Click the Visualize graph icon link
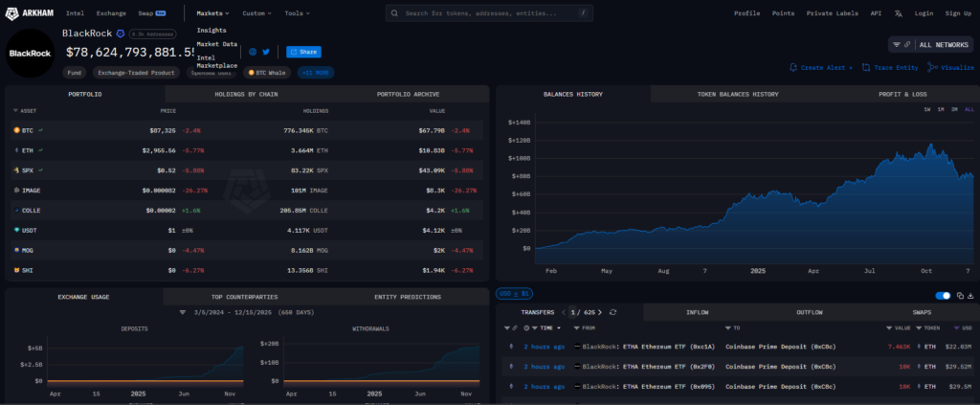 click(950, 68)
